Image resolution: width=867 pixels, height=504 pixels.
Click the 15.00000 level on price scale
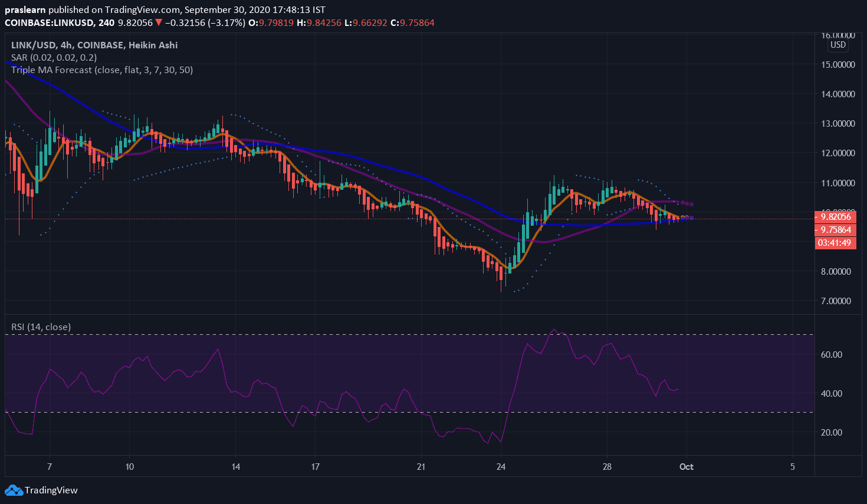(838, 64)
